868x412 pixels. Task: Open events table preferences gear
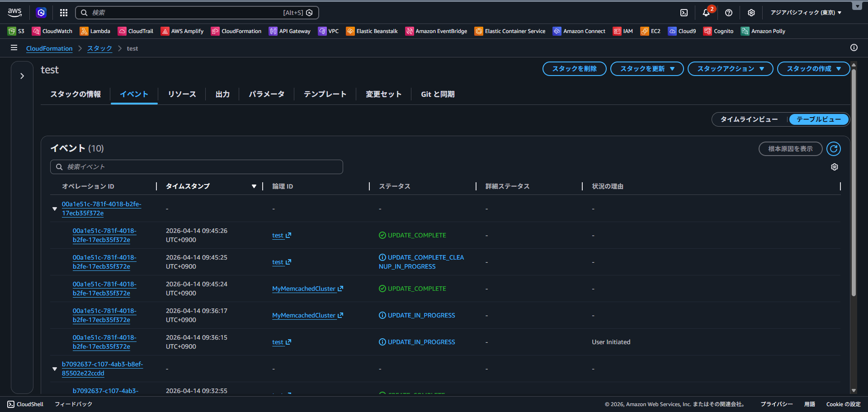pos(835,167)
